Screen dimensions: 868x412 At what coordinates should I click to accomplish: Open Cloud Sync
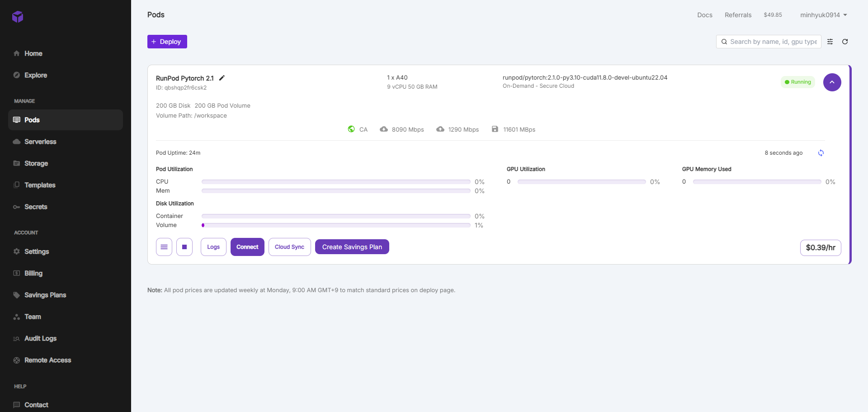pyautogui.click(x=290, y=247)
